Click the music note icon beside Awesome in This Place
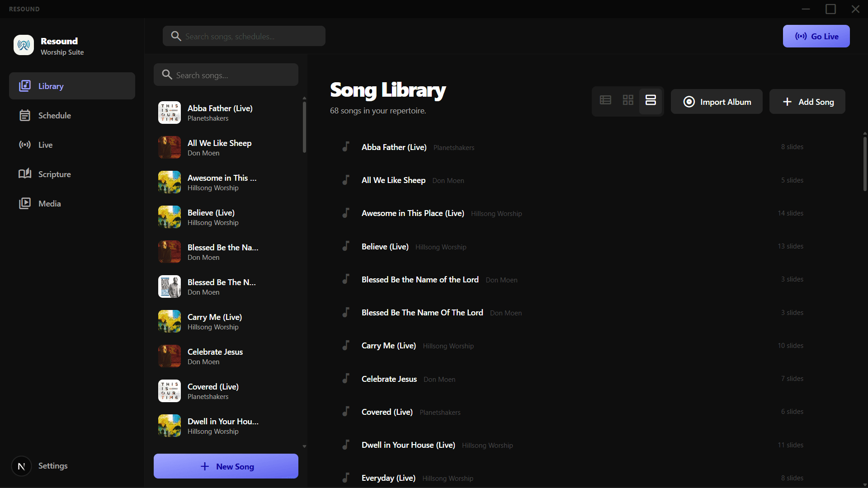This screenshot has height=488, width=868. pyautogui.click(x=346, y=213)
